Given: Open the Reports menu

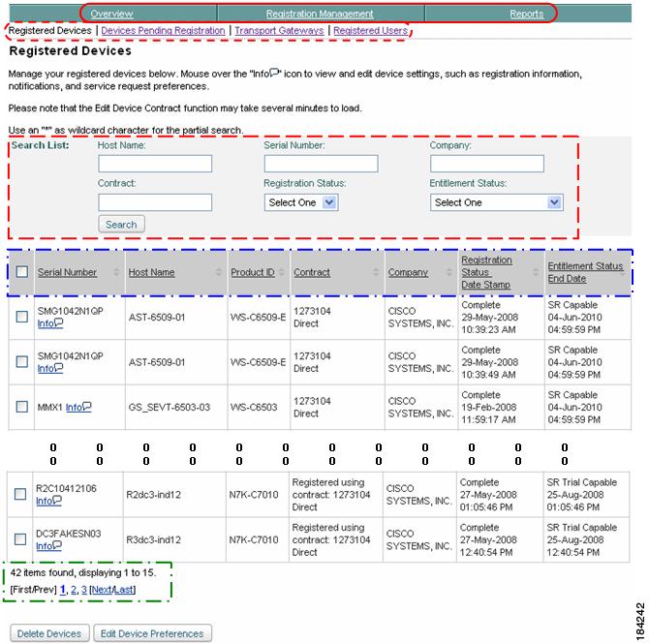Looking at the screenshot, I should click(527, 14).
